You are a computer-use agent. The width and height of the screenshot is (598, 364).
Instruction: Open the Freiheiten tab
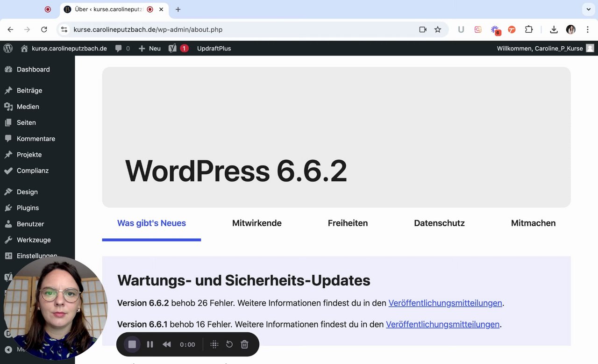tap(348, 223)
